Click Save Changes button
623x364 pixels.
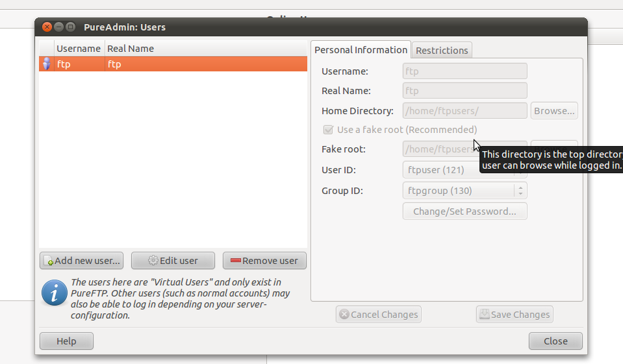(x=515, y=315)
